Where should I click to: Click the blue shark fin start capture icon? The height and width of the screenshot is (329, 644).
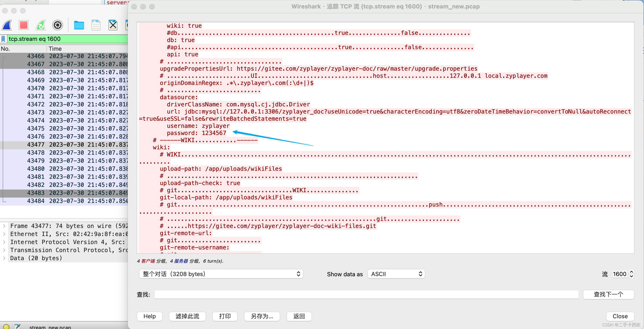pyautogui.click(x=7, y=25)
